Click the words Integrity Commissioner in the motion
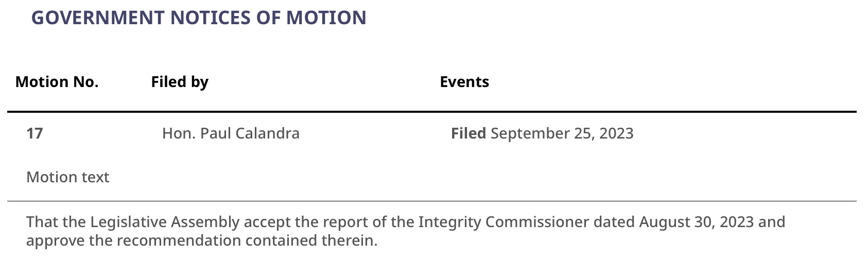Screen dimensions: 868x275 (x=504, y=222)
